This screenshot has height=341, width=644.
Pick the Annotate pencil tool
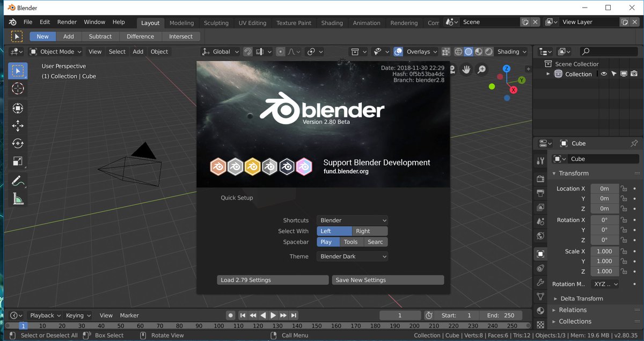(x=18, y=181)
